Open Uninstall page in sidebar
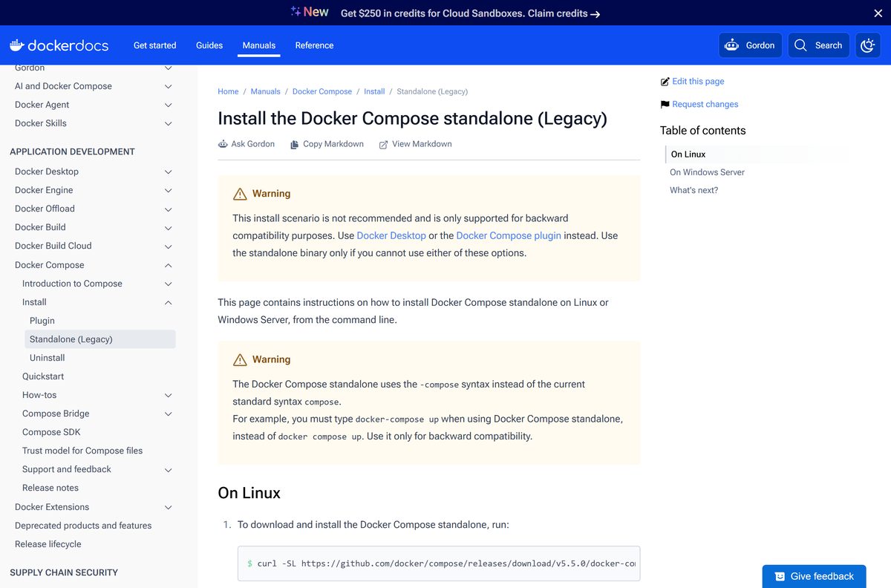 coord(48,358)
